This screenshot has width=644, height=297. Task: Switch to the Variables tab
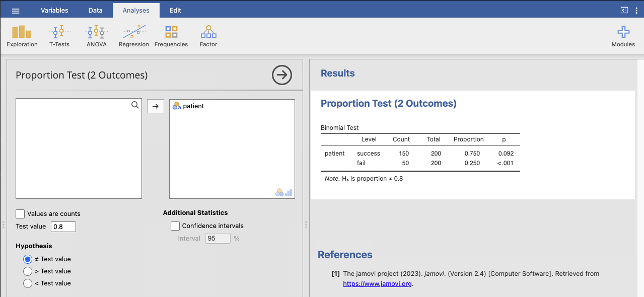tap(54, 10)
